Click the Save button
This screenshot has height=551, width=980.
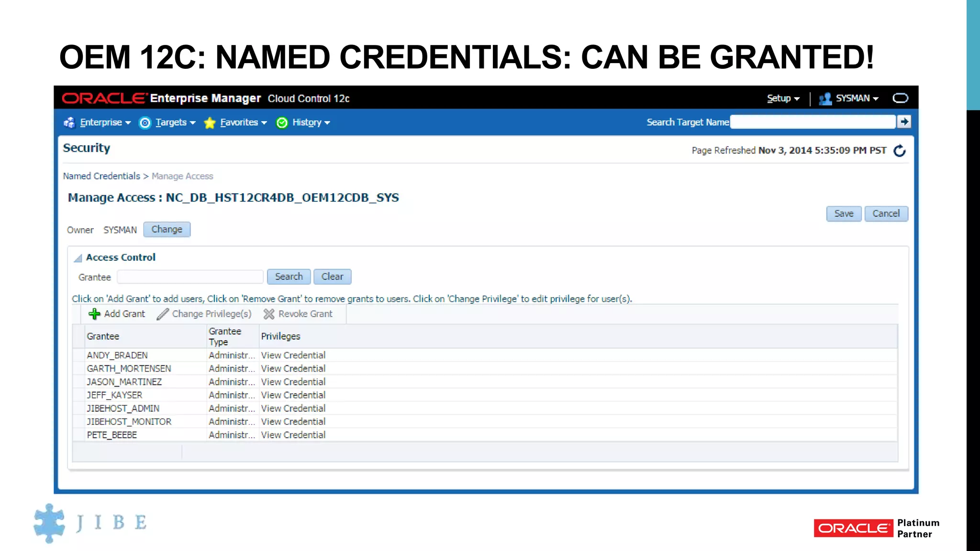pos(844,214)
